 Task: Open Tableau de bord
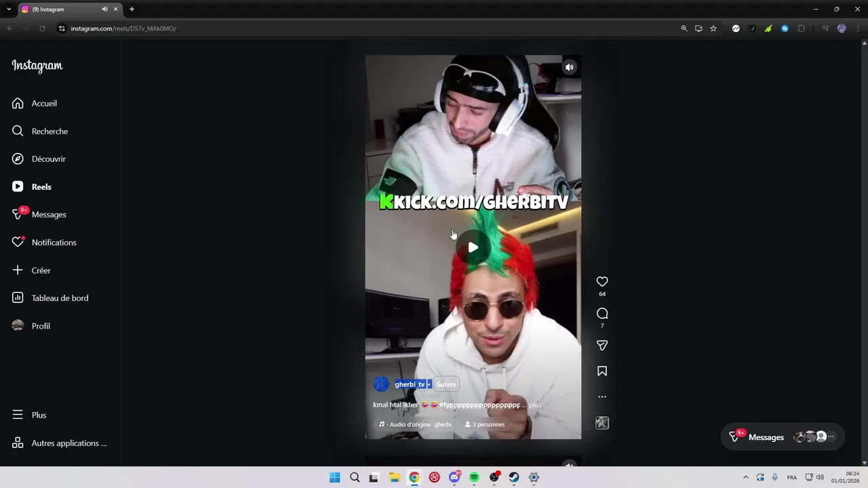(x=50, y=298)
